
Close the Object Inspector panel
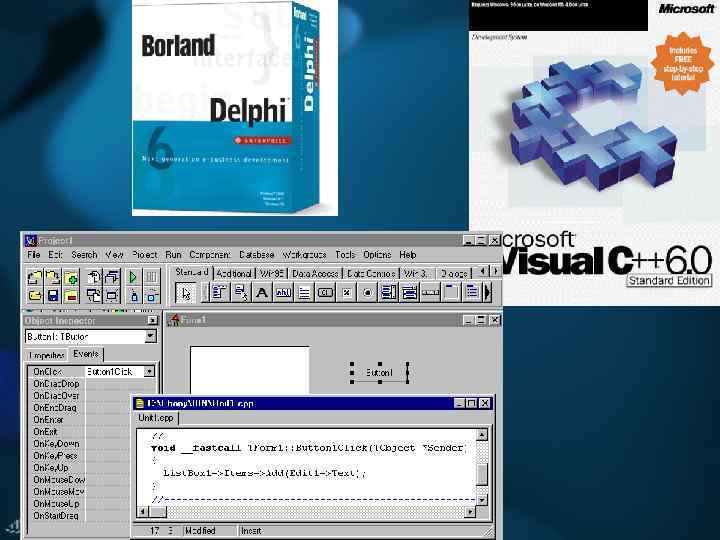click(152, 321)
